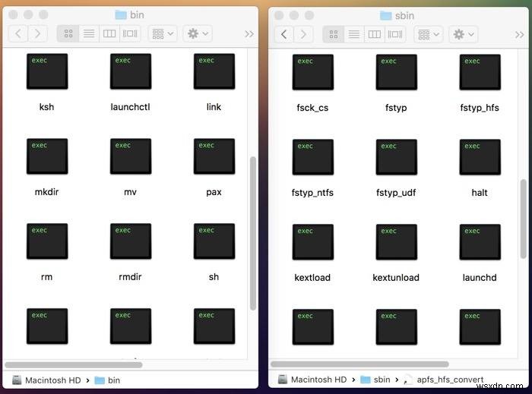Screen dimensions: 532x394
Task: Select the fsck_cs executable in sbin window
Action: pyautogui.click(x=313, y=72)
